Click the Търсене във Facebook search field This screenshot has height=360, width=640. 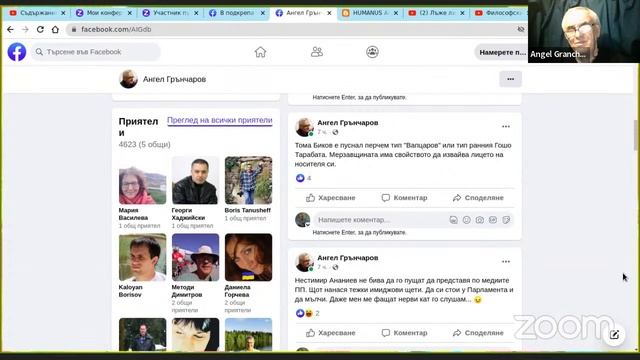pos(96,52)
